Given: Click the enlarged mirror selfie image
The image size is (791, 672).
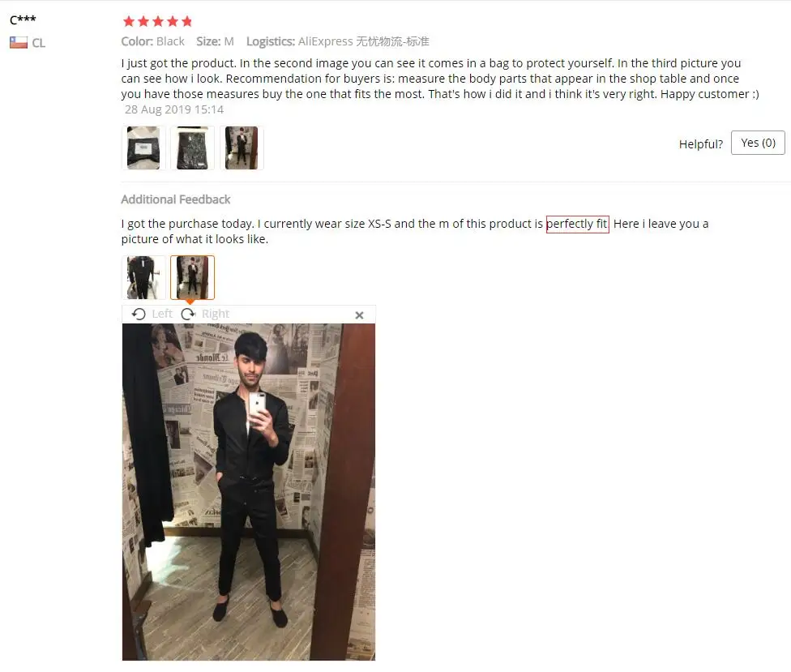Looking at the screenshot, I should point(249,492).
